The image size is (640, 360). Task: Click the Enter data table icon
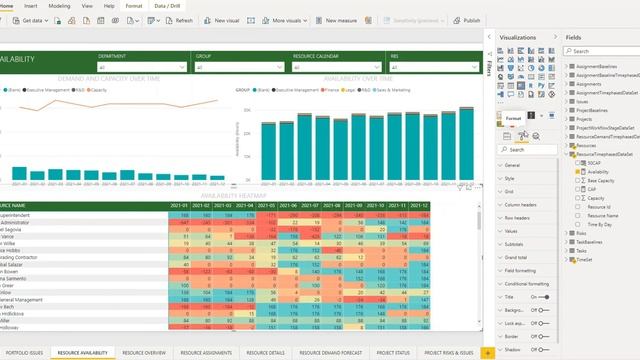coord(101,20)
